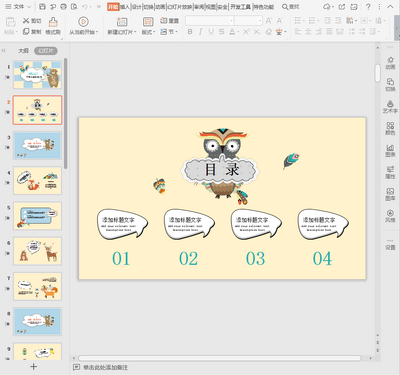
Task: Open the 图表 chart side panel
Action: tap(390, 150)
